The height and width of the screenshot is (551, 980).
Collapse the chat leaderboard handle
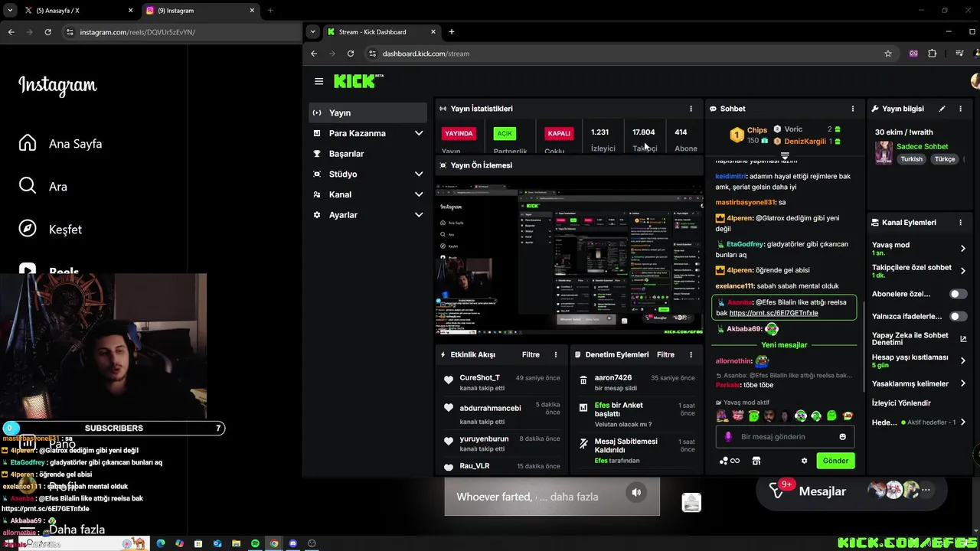pyautogui.click(x=785, y=156)
